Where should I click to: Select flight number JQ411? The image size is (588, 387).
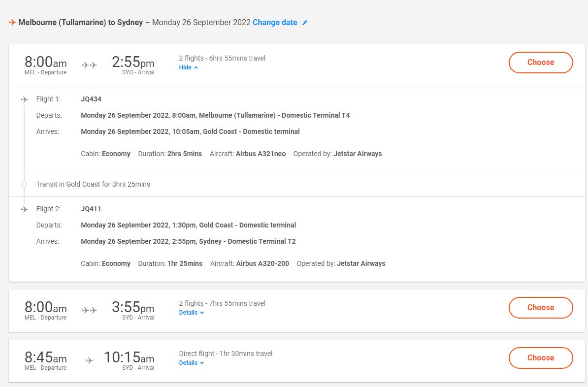pyautogui.click(x=91, y=209)
